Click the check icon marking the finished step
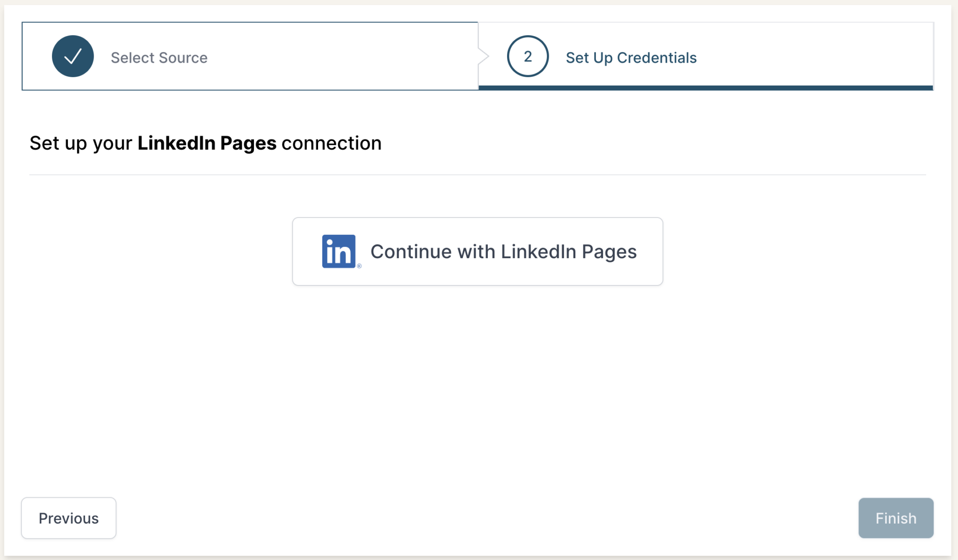This screenshot has height=560, width=958. click(x=73, y=56)
